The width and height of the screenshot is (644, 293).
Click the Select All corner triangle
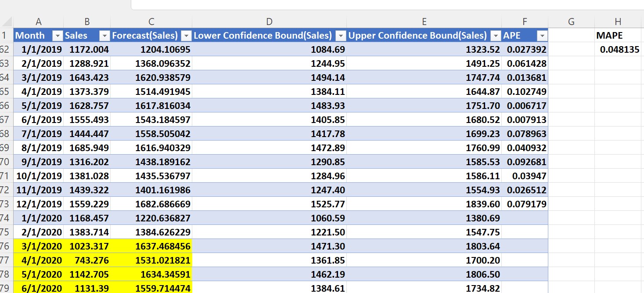(x=7, y=22)
